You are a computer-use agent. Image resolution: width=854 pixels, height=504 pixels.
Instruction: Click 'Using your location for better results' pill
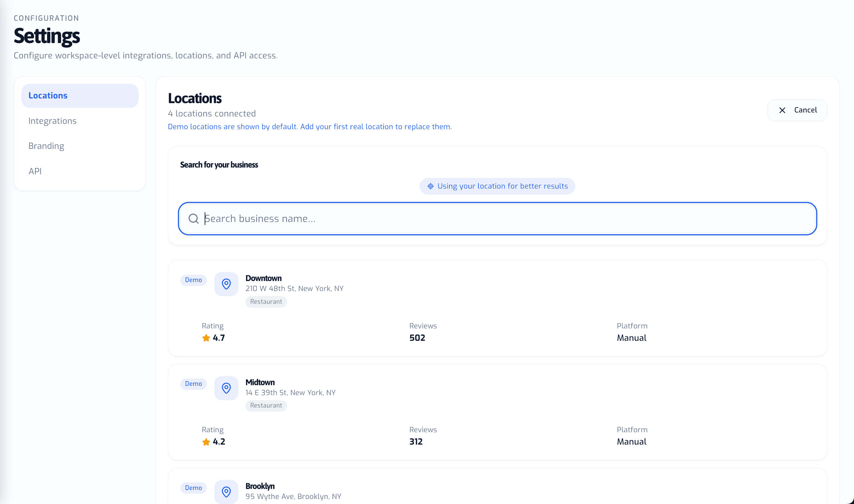click(497, 186)
